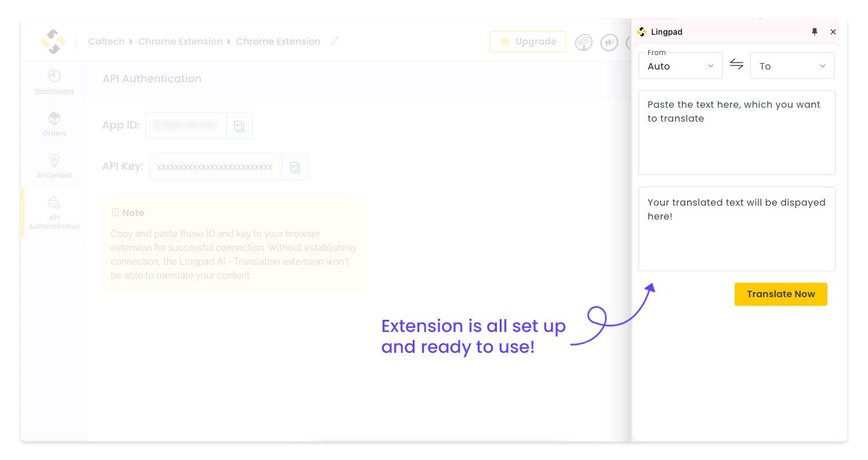
Task: Edit the Chrome Extension project name
Action: pyautogui.click(x=333, y=41)
